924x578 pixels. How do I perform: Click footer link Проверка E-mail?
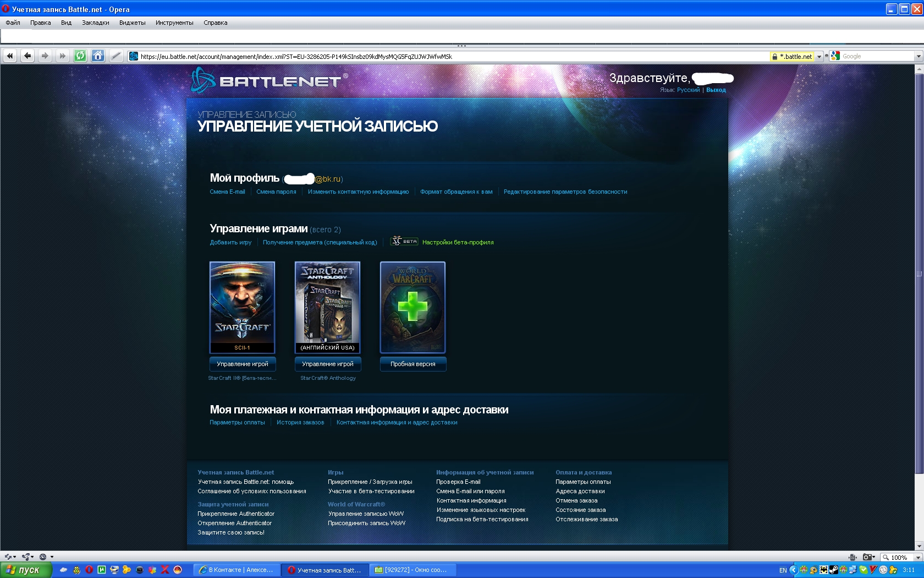[x=458, y=482]
